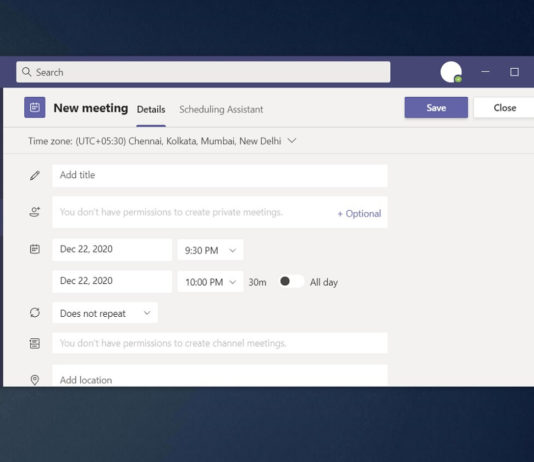Click the add attendees person icon

(x=34, y=212)
